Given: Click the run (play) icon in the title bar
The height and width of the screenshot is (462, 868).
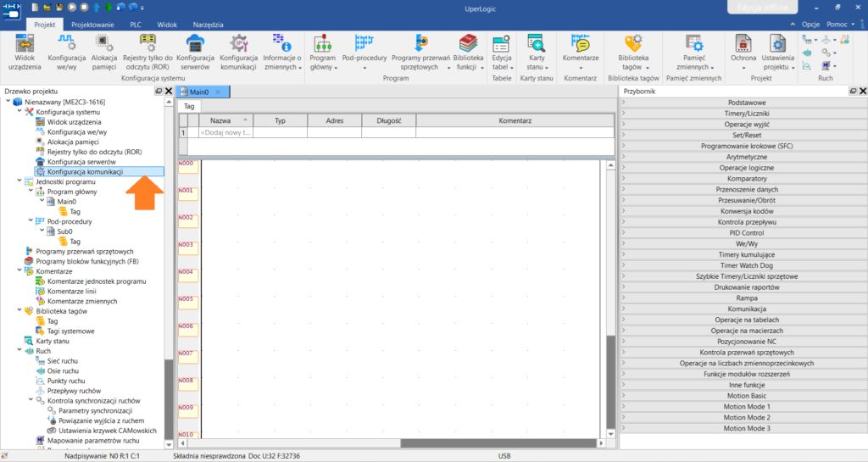Looking at the screenshot, I should [72, 7].
